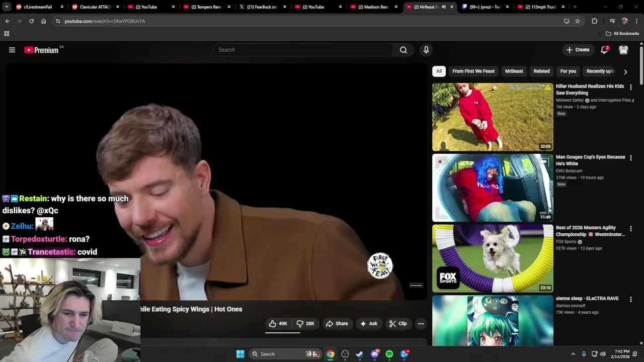Open the EWU Bodycam channel link
This screenshot has height=362, width=644.
569,171
